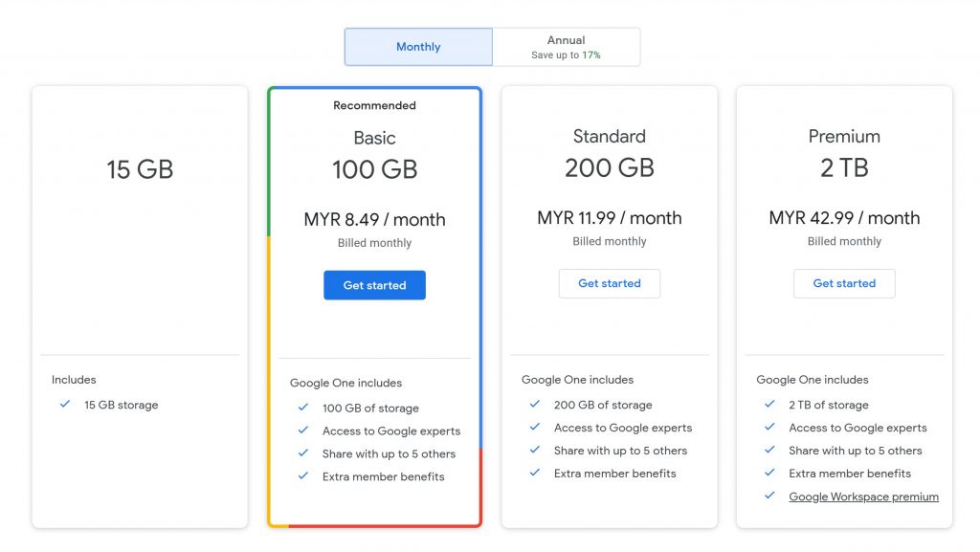Click the Premium plan title
This screenshot has height=552, width=980.
click(x=844, y=136)
